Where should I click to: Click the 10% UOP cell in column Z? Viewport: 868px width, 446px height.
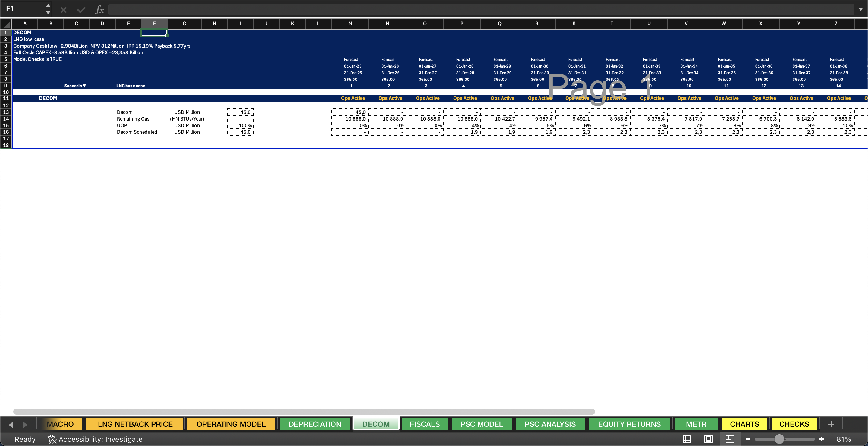point(836,125)
